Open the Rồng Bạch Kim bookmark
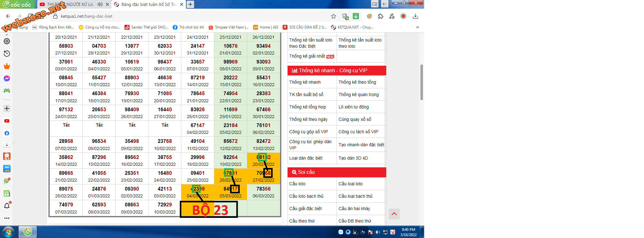 point(53,27)
